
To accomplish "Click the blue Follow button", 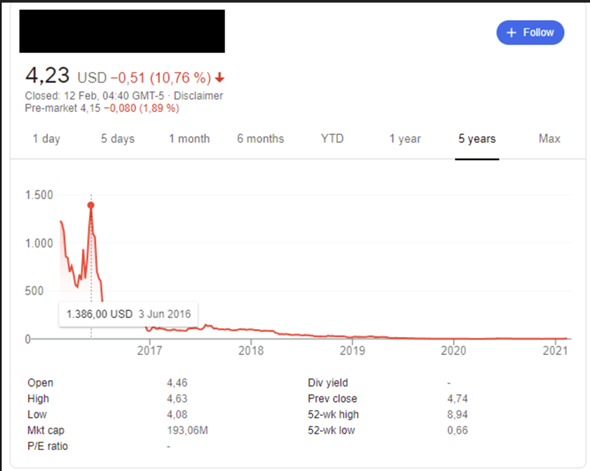I will (530, 32).
